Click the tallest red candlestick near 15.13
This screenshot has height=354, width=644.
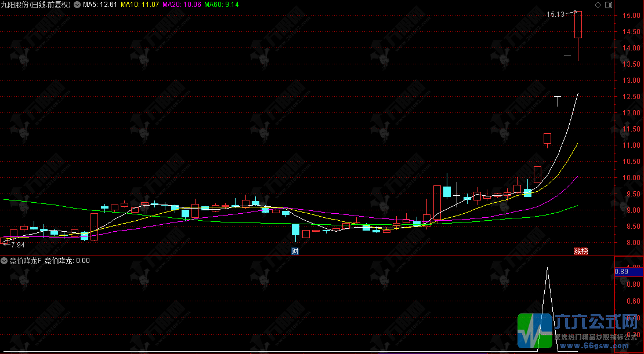(x=578, y=24)
